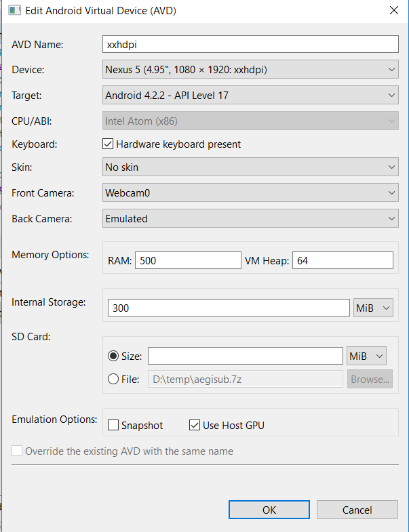Uncheck Use Host GPU option
This screenshot has width=409, height=532.
point(195,425)
